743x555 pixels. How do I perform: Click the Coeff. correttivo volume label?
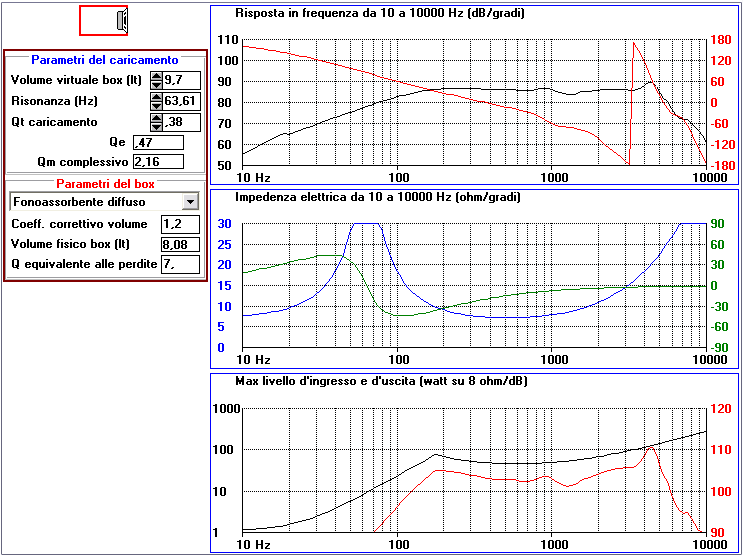tap(79, 224)
